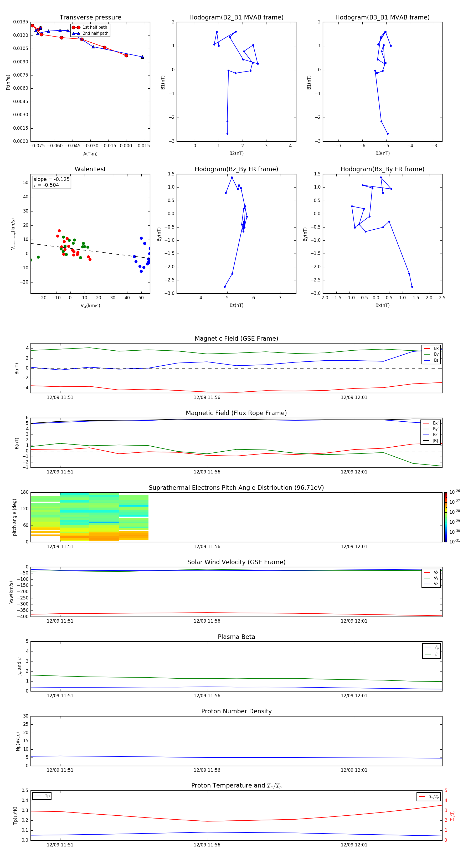Select "By'" in the flux rope legend
Image resolution: width=473 pixels, height=868 pixels.
point(431,429)
